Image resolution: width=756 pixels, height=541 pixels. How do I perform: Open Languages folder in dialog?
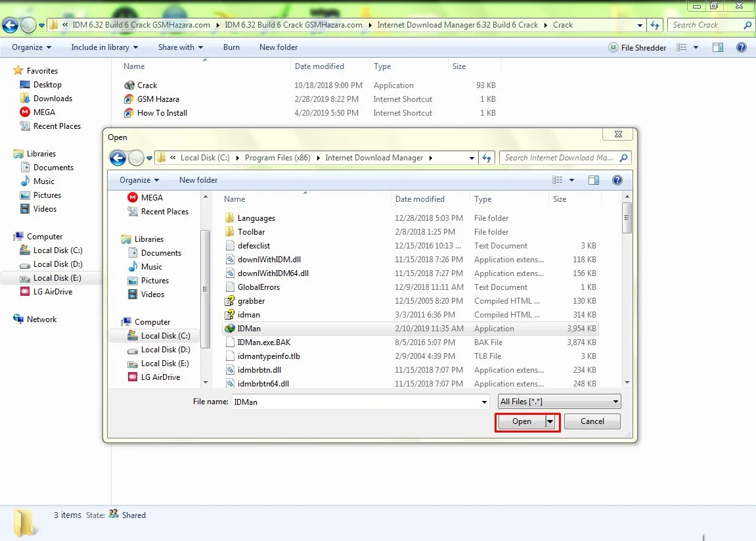click(x=256, y=218)
